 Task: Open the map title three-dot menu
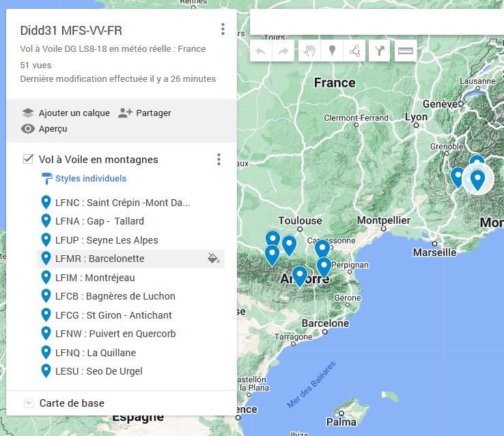[223, 29]
